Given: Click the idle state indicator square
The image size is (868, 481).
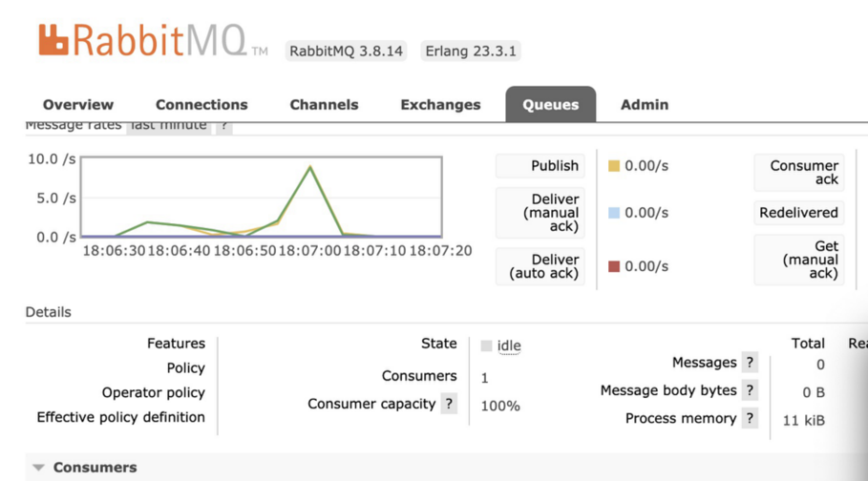Looking at the screenshot, I should (x=486, y=346).
